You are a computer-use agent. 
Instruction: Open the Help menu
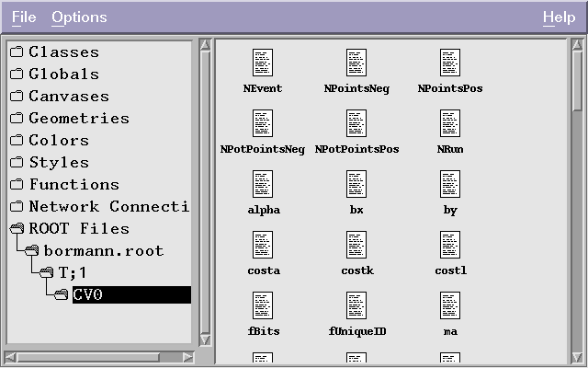(559, 17)
